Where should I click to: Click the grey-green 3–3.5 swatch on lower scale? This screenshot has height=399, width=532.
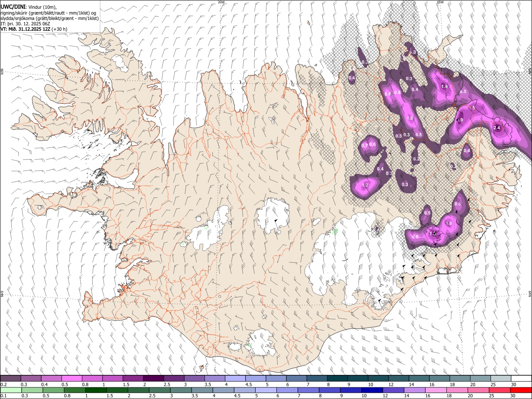tap(181, 390)
